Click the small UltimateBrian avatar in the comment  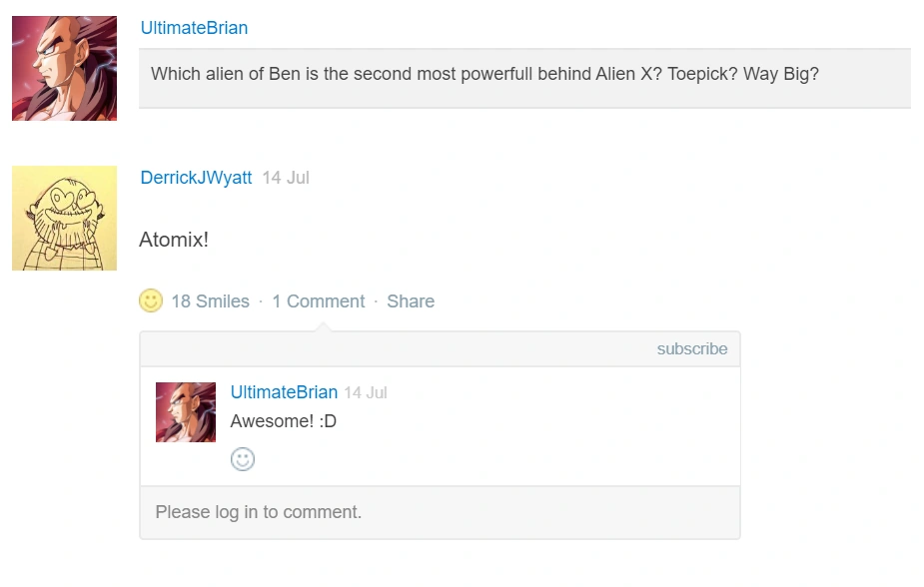[186, 412]
